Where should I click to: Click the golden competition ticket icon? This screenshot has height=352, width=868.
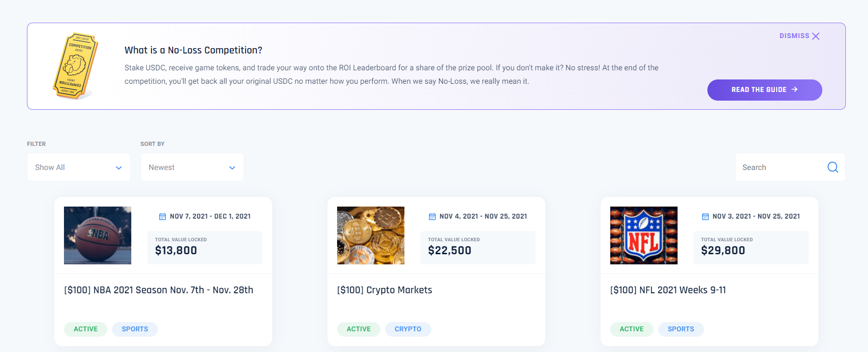[75, 66]
